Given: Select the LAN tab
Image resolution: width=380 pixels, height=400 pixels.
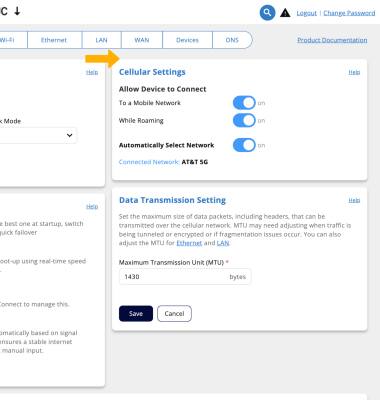Looking at the screenshot, I should click(x=102, y=40).
